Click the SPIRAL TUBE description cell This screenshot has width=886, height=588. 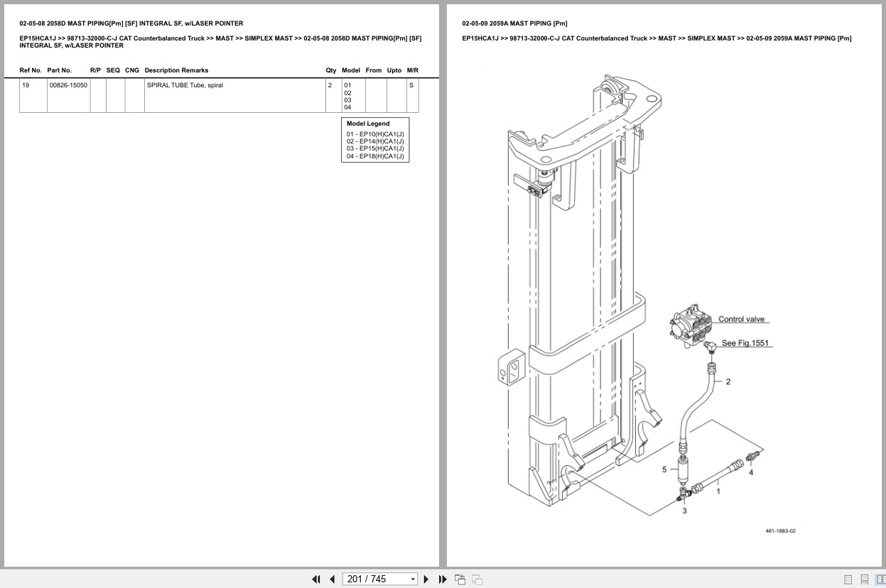tap(234, 95)
